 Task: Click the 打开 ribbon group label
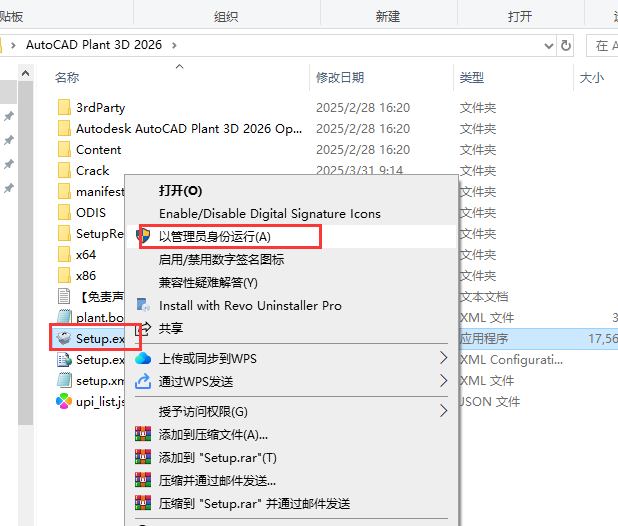(519, 17)
